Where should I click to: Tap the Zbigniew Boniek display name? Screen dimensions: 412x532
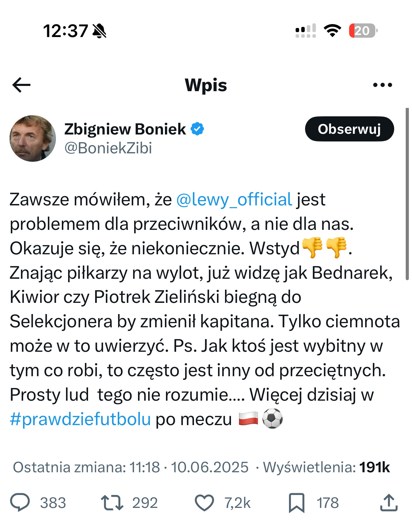click(x=125, y=129)
